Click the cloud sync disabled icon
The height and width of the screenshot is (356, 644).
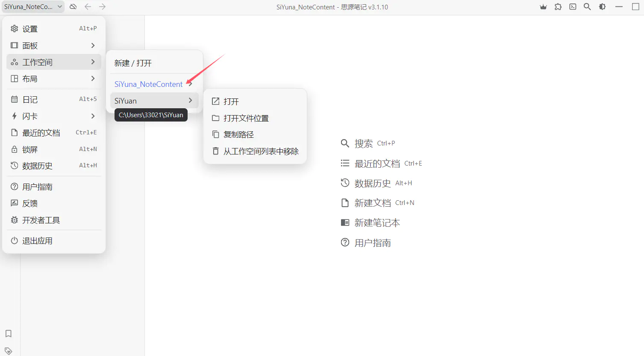click(74, 7)
